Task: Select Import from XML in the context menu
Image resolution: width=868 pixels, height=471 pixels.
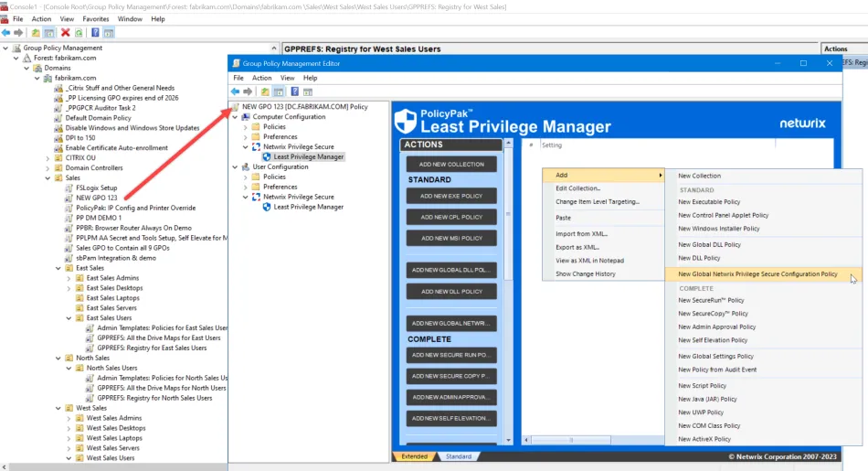Action: coord(581,234)
